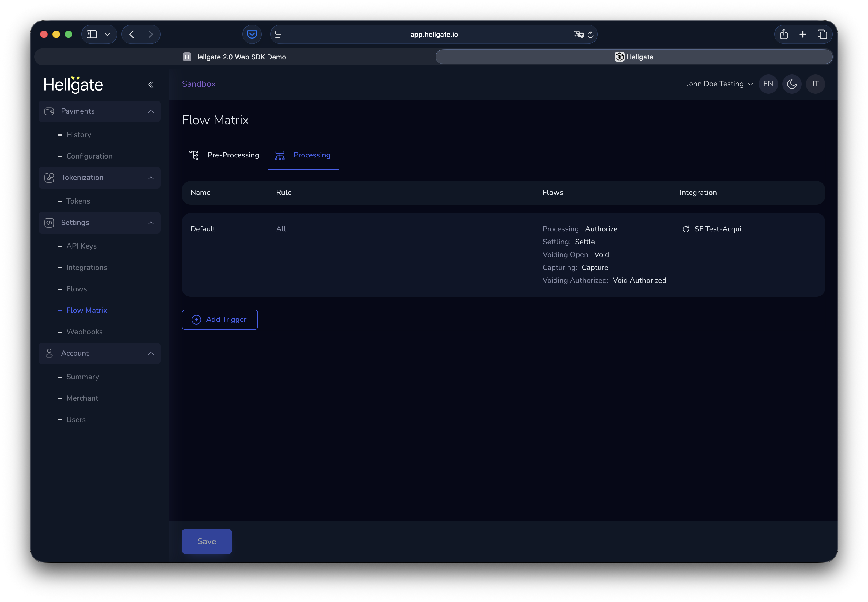This screenshot has width=868, height=602.
Task: Switch language via the EN toggle
Action: (x=768, y=84)
